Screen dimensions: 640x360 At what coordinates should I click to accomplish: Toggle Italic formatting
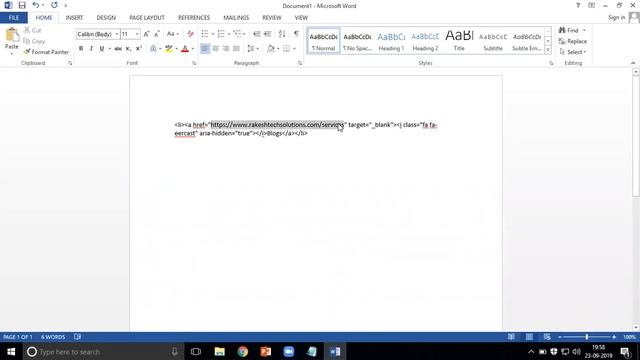click(x=91, y=49)
